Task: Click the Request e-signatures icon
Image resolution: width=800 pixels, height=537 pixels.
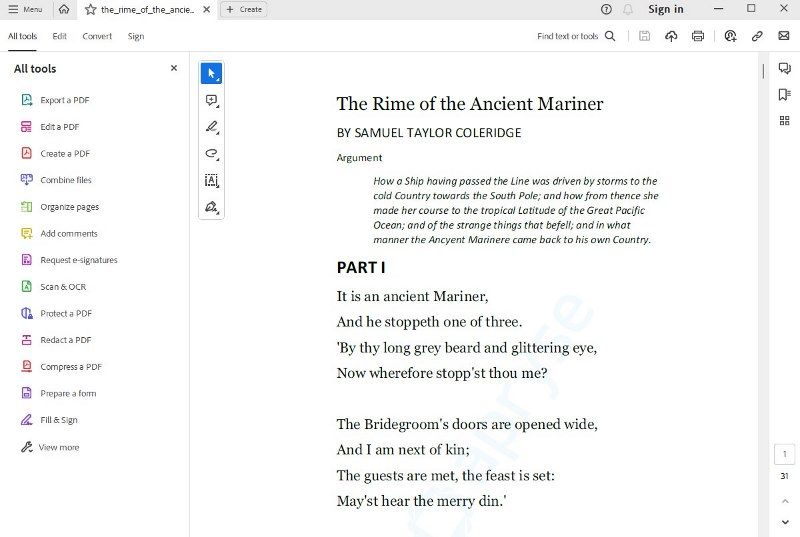Action: 27,260
